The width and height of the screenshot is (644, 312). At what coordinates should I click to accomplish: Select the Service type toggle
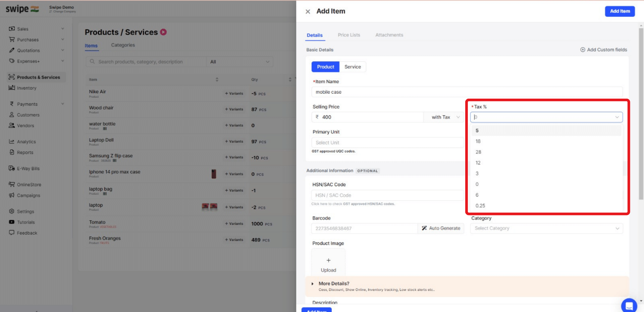[353, 67]
